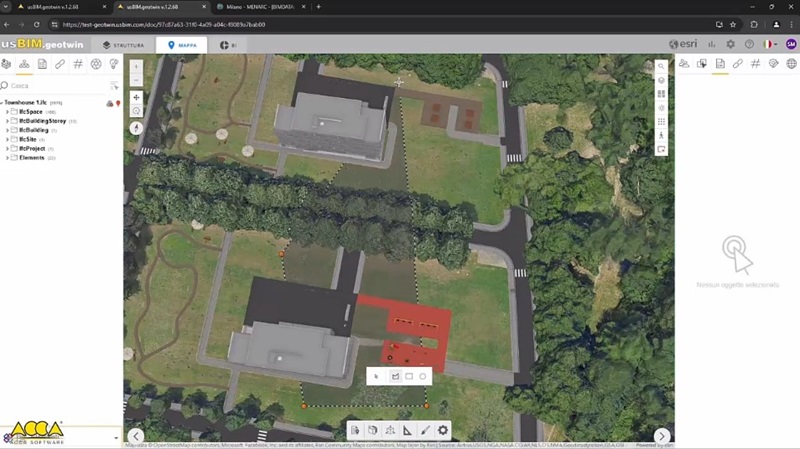
Task: Select the circle draw tool
Action: click(422, 377)
